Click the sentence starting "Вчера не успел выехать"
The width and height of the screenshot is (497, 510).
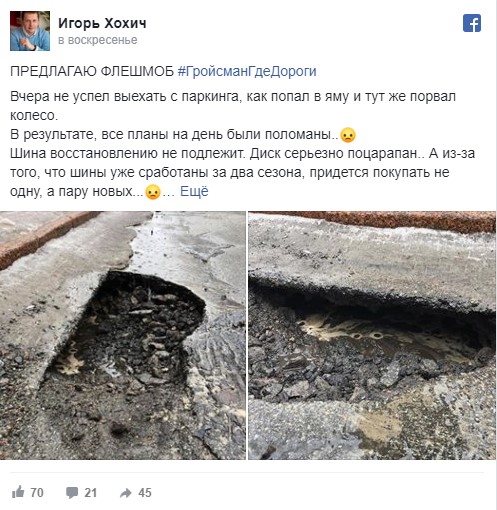coord(233,106)
